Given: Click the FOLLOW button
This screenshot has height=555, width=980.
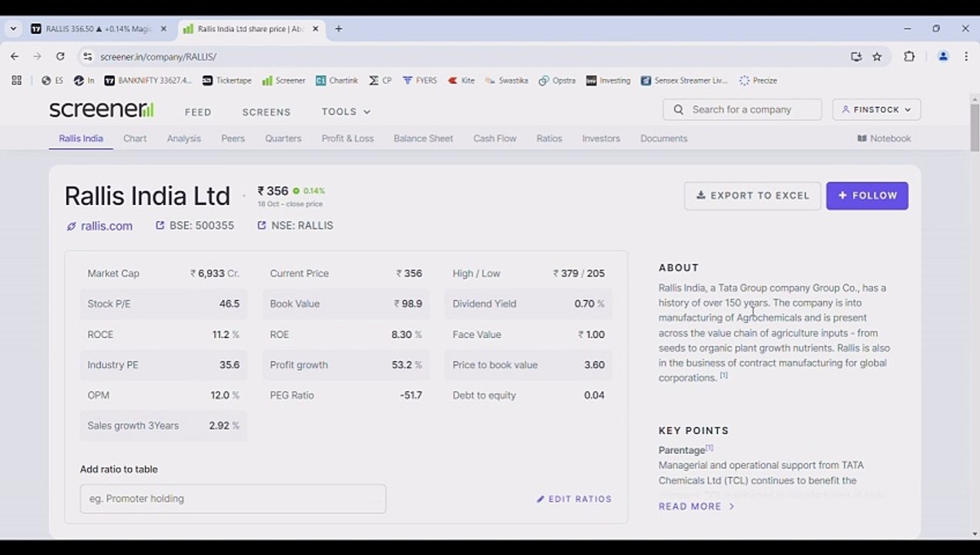Looking at the screenshot, I should tap(868, 196).
